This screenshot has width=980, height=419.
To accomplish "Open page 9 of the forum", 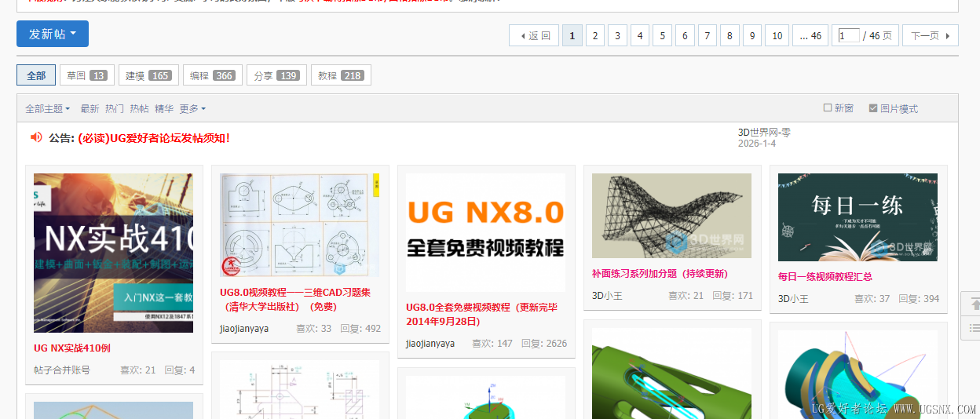I will click(x=753, y=35).
